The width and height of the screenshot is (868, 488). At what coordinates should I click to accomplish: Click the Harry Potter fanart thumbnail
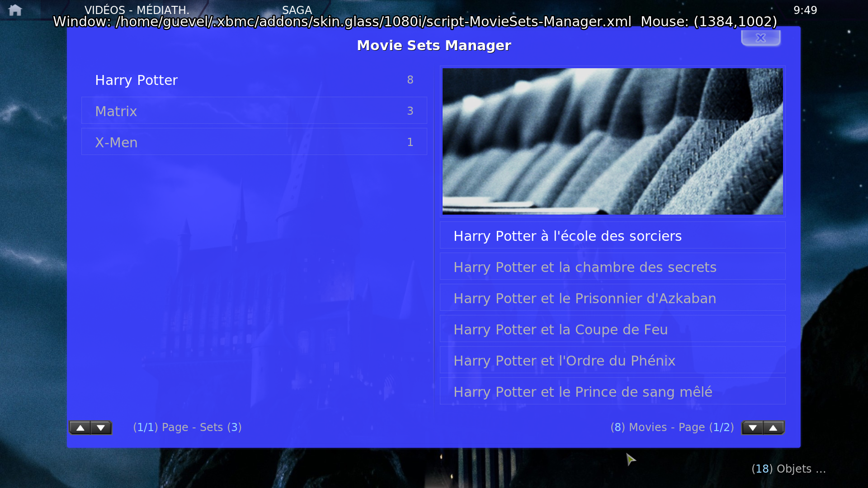(x=613, y=141)
